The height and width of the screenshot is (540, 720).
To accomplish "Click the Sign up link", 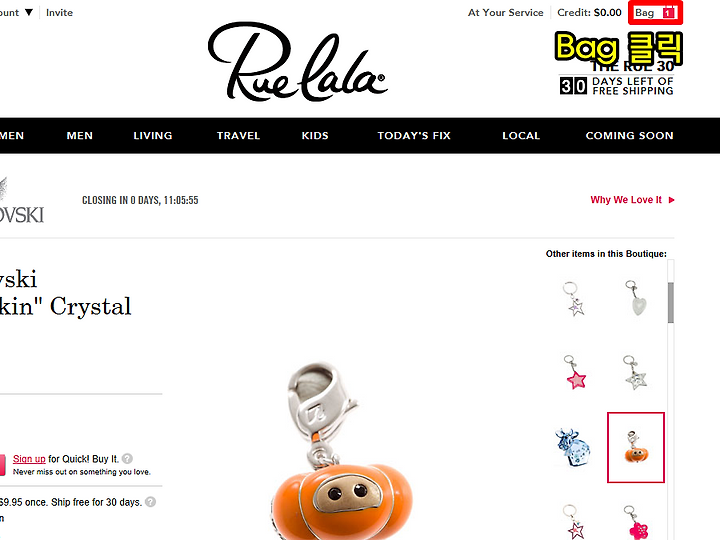I will pos(29,459).
